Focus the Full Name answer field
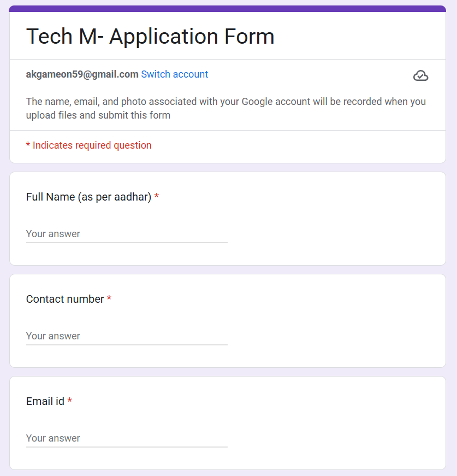457x476 pixels. pyautogui.click(x=127, y=234)
